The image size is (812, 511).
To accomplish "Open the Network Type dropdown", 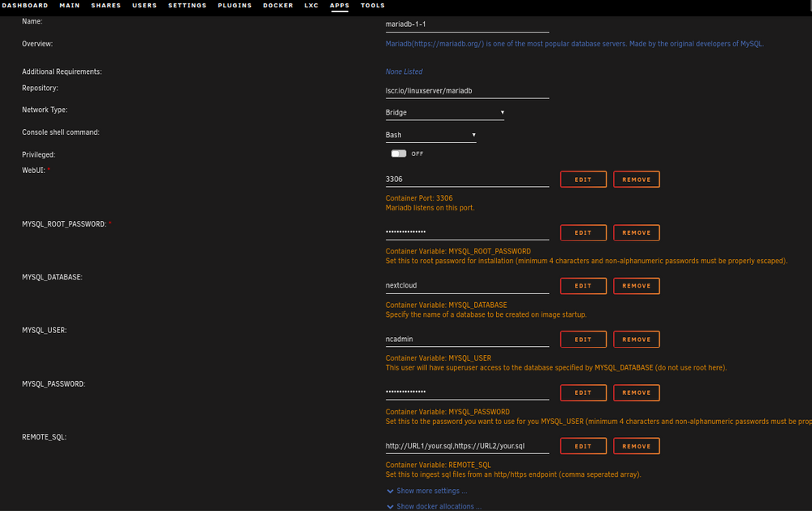I will [445, 112].
